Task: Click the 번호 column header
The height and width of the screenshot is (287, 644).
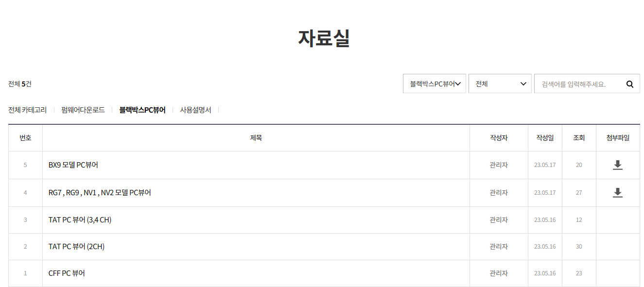Action: pyautogui.click(x=25, y=138)
